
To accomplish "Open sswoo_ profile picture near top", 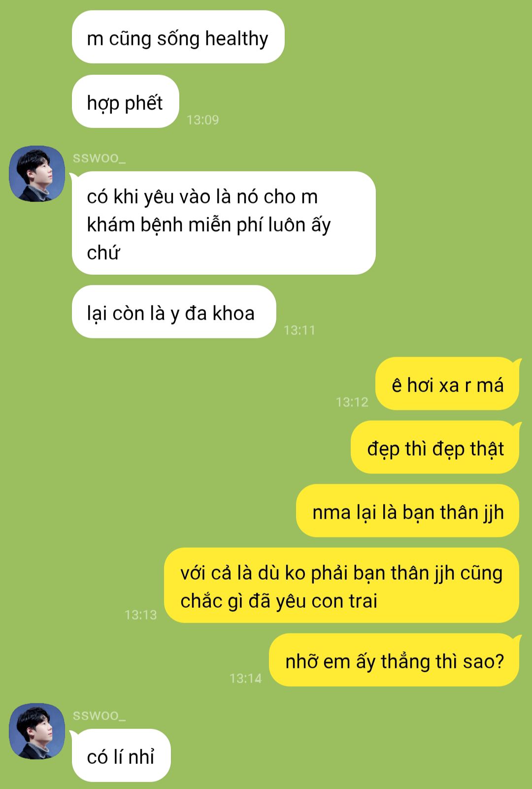I will coord(37,173).
